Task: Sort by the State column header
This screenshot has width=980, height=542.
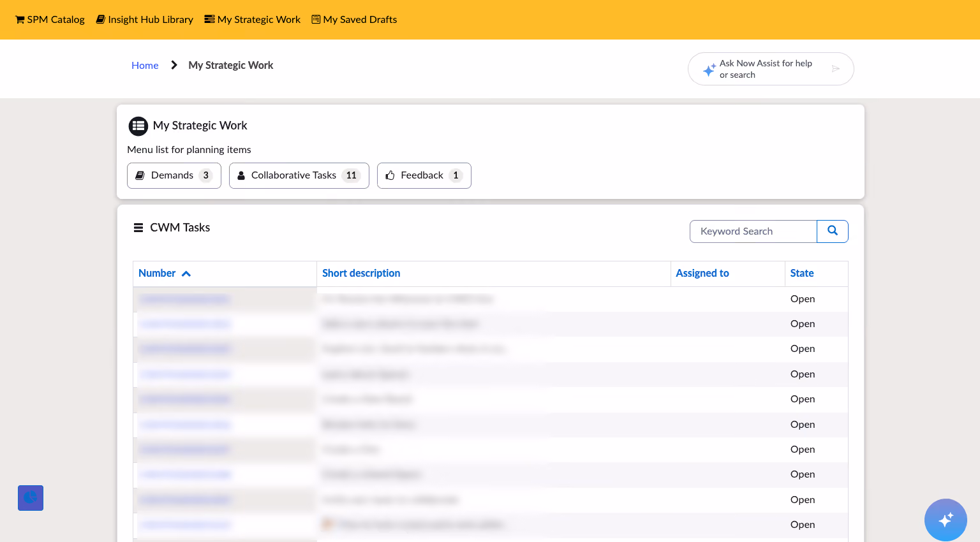Action: (802, 274)
